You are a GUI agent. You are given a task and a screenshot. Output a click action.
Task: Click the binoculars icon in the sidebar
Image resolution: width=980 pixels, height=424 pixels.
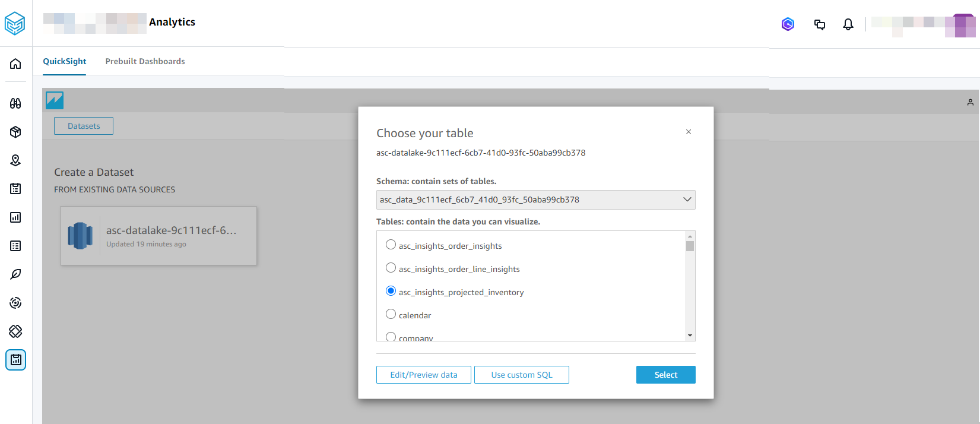pyautogui.click(x=15, y=103)
